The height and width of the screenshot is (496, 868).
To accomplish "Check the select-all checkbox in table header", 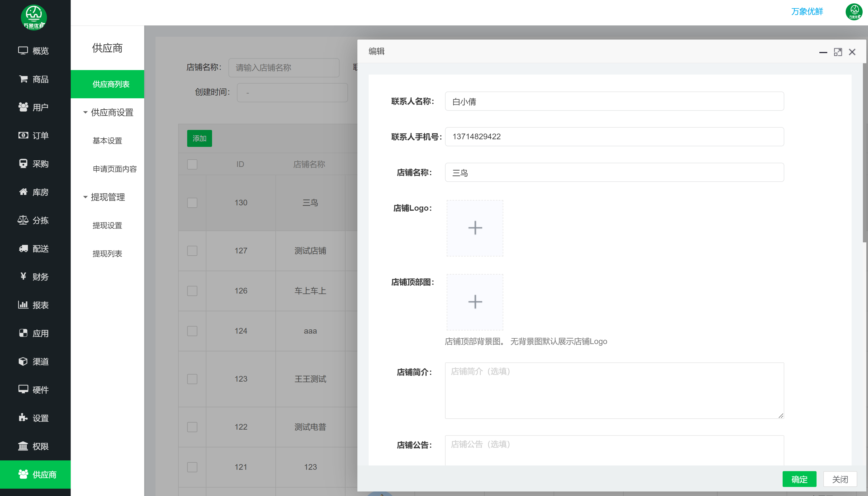I will pos(192,164).
